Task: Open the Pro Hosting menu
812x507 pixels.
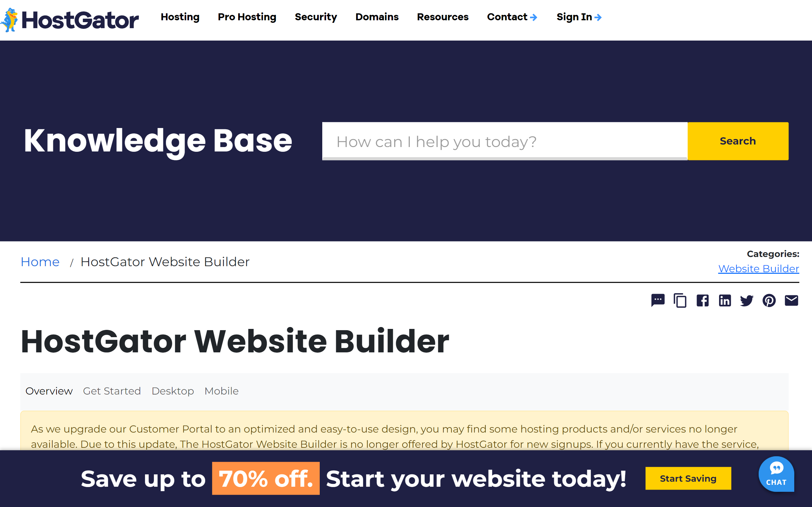Action: coord(247,17)
